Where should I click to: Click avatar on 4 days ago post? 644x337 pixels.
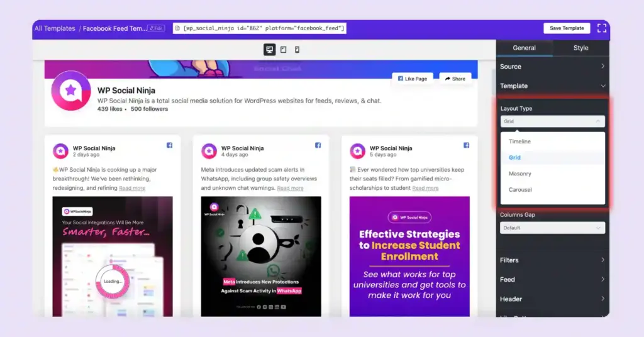209,151
